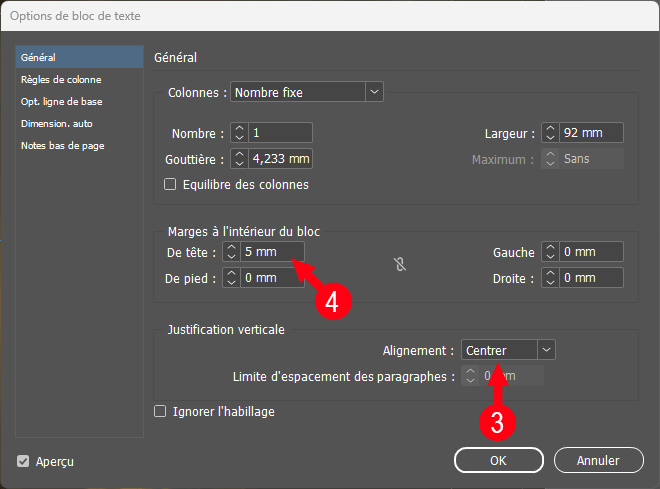Toggle Ignorer l'habillage checkbox
This screenshot has width=660, height=489.
[x=160, y=411]
